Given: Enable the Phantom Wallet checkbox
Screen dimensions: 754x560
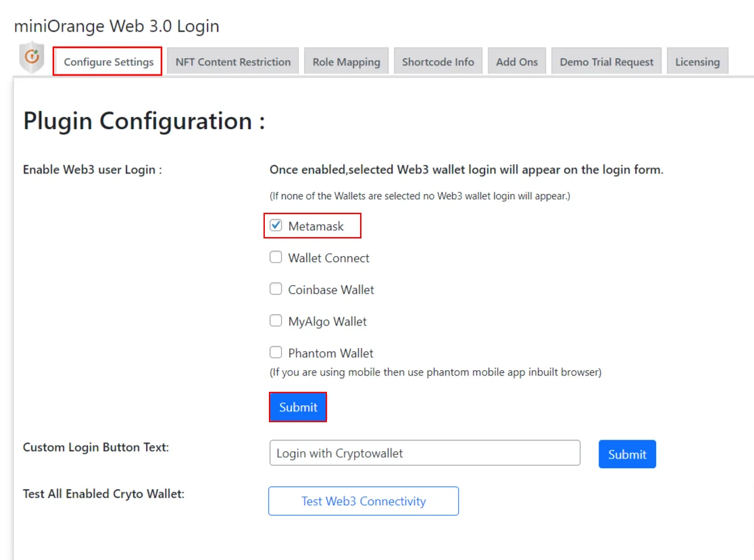Looking at the screenshot, I should click(x=276, y=353).
